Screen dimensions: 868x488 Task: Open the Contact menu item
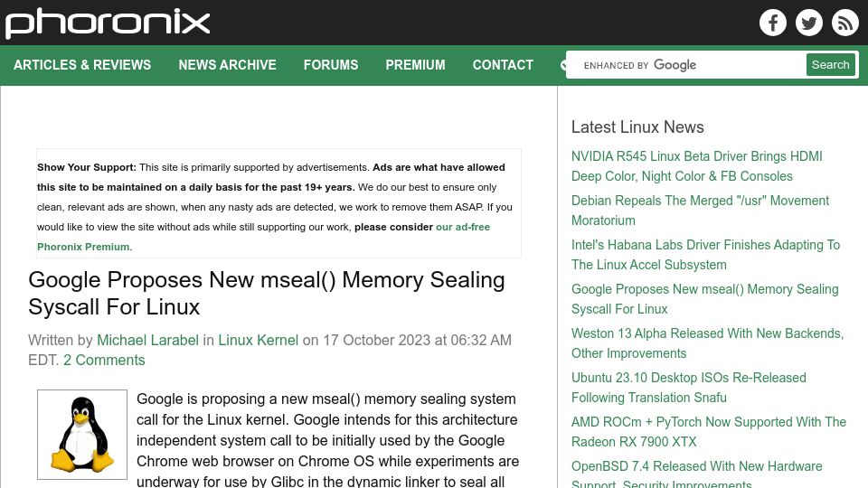(503, 65)
